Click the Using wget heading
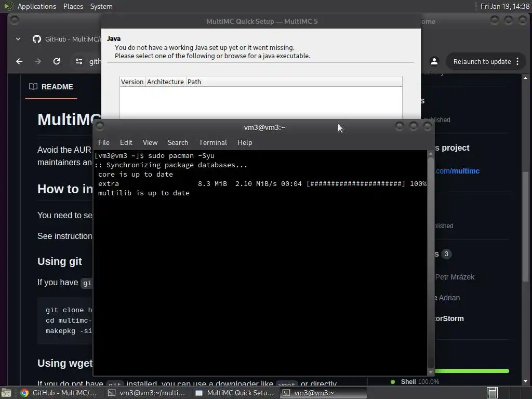The height and width of the screenshot is (399, 532). pyautogui.click(x=65, y=363)
